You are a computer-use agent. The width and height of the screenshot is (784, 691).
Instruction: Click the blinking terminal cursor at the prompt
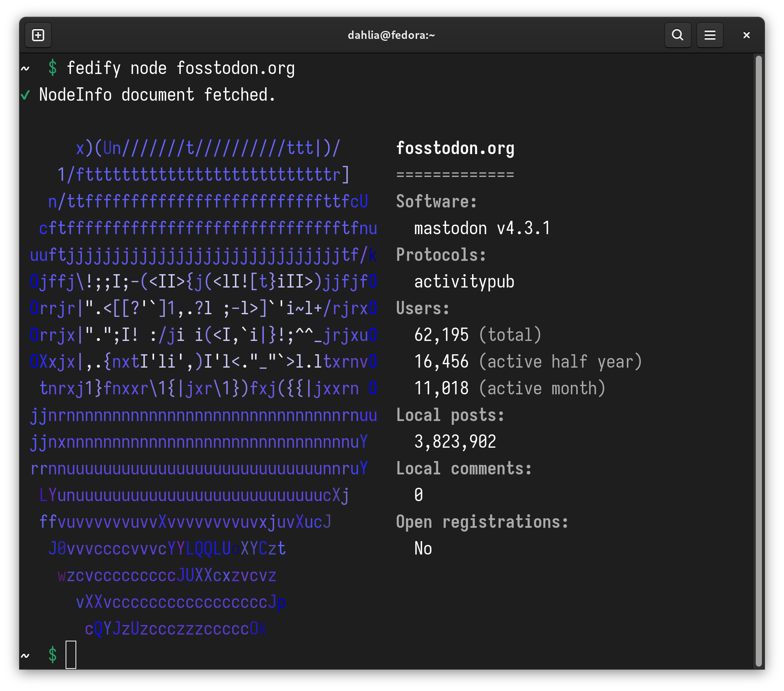tap(71, 654)
